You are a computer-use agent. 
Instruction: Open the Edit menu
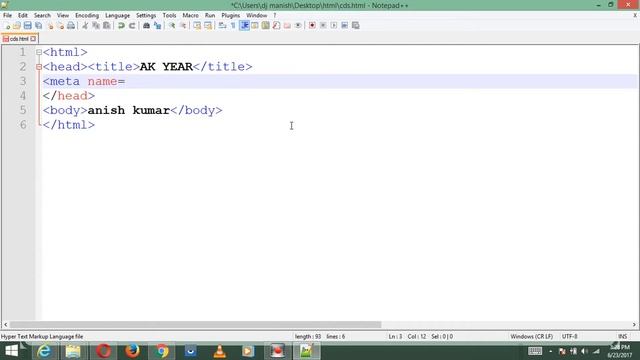pos(22,16)
